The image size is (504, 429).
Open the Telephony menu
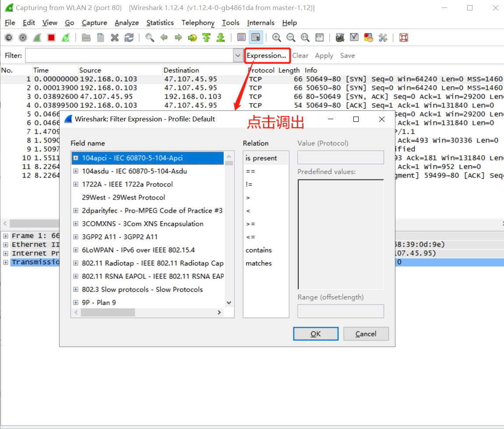[197, 23]
